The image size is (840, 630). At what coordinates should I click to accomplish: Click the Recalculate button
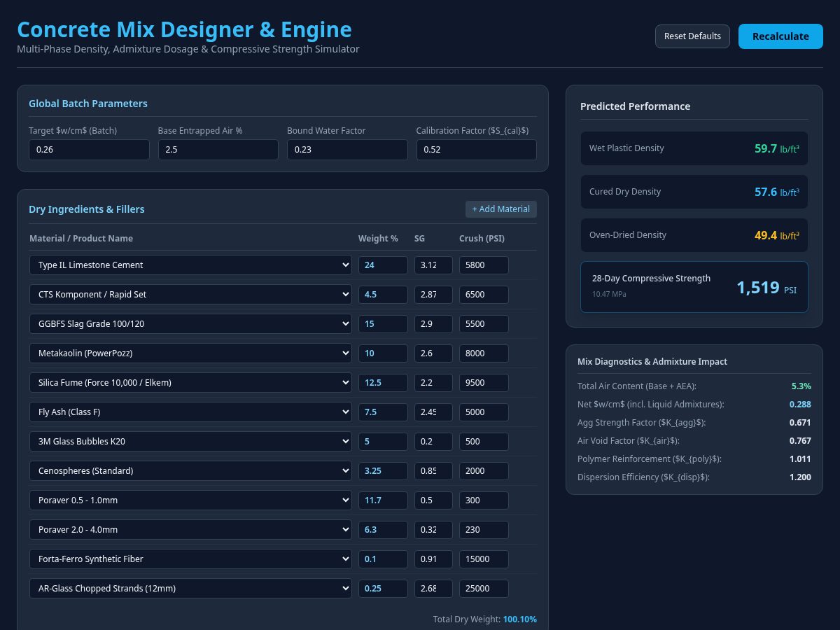[x=780, y=36]
